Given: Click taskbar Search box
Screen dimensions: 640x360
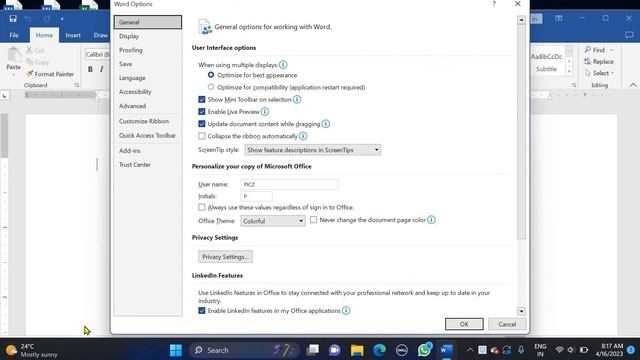Looking at the screenshot, I should (x=244, y=350).
